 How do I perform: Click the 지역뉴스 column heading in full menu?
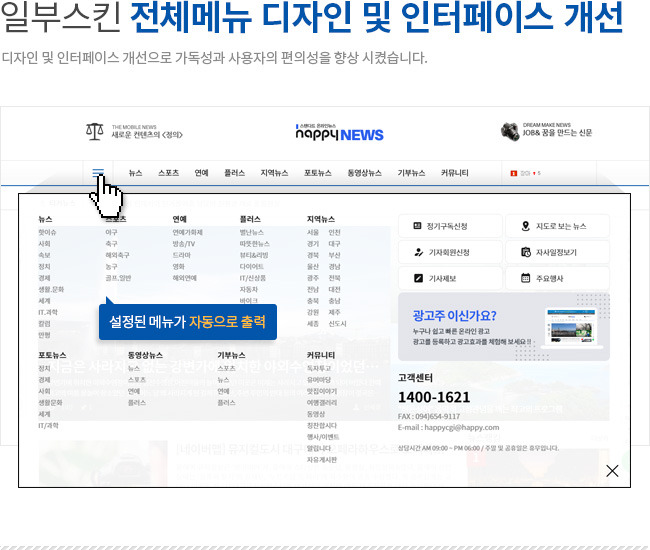click(321, 219)
